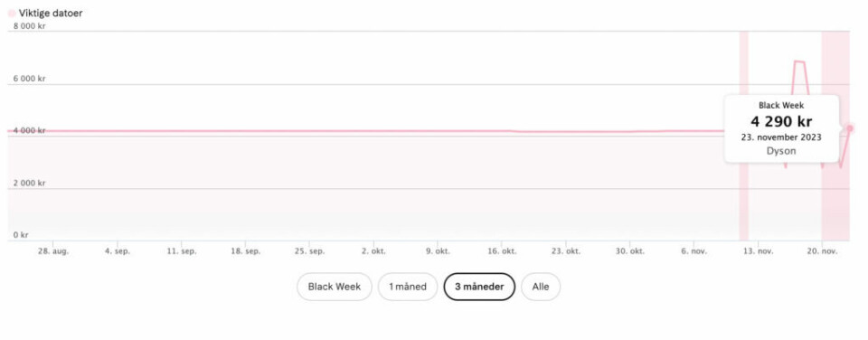Click the 20. nov. axis date label

(822, 250)
